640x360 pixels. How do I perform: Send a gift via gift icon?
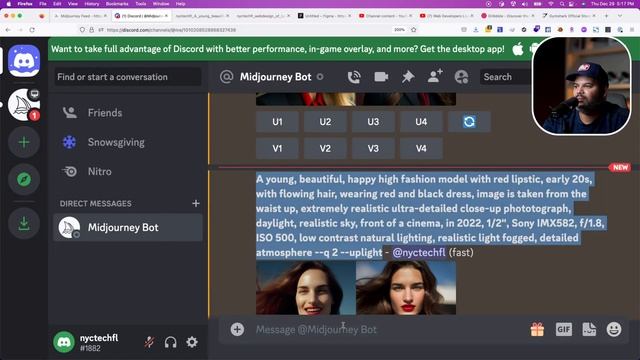tap(537, 329)
